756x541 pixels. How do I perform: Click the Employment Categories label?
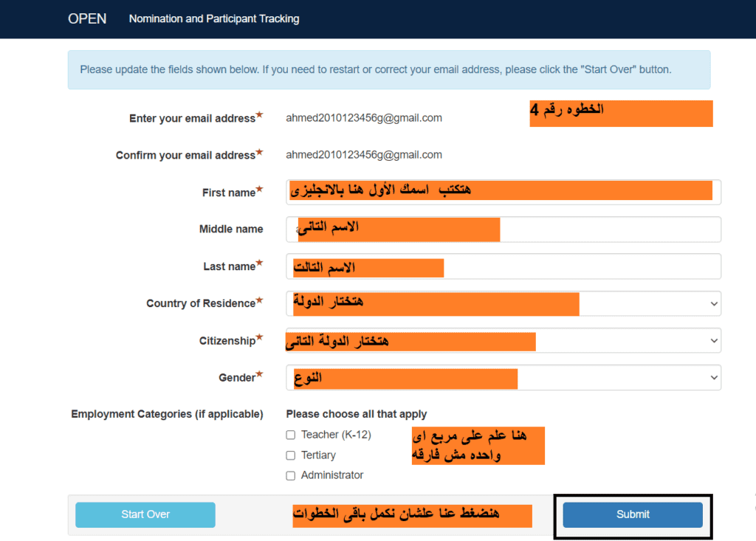[x=167, y=414]
